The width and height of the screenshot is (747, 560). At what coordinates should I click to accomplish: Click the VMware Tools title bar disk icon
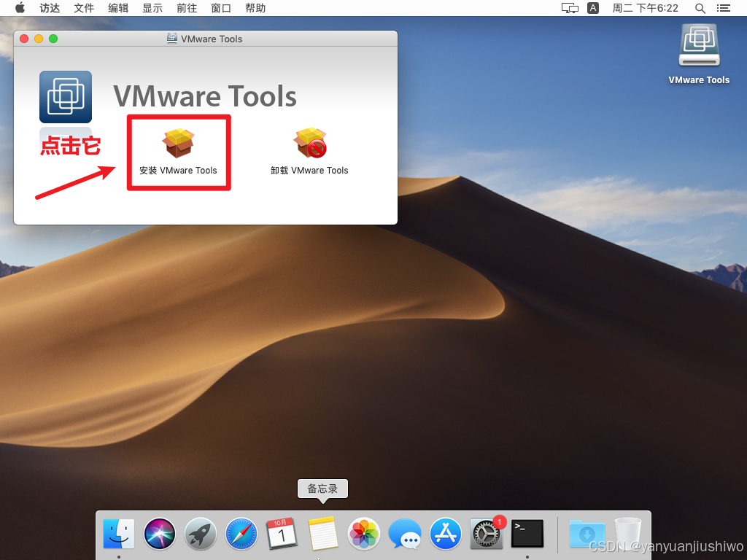(172, 39)
